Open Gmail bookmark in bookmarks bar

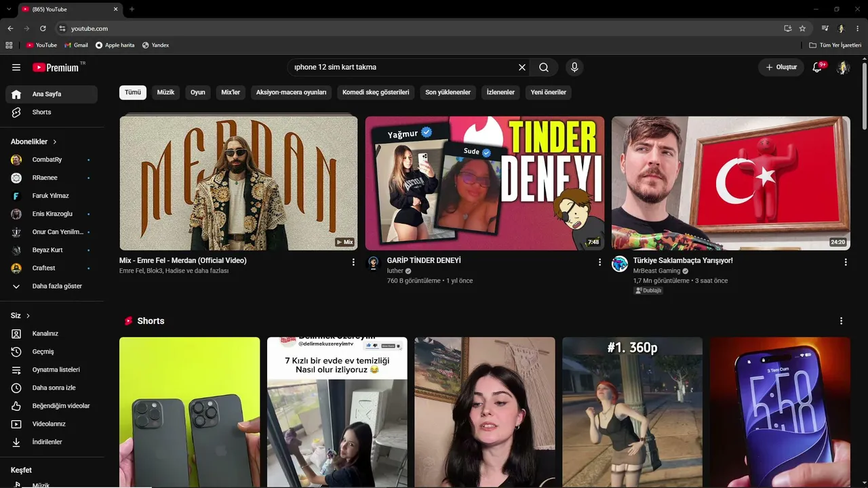(x=76, y=45)
